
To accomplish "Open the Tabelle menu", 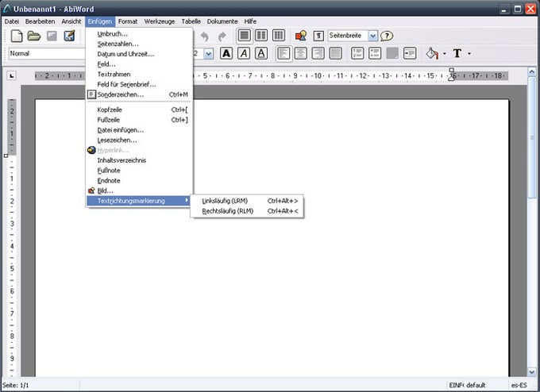I will coord(191,21).
